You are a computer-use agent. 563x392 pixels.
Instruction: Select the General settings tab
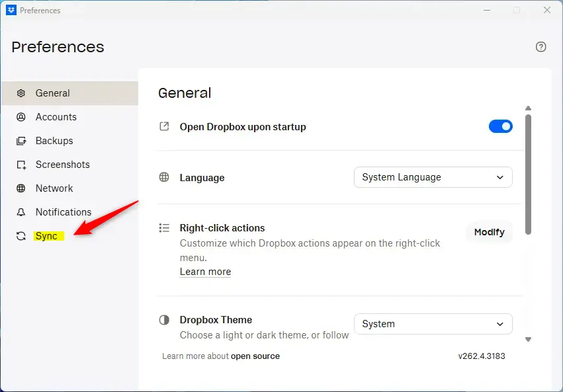coord(69,93)
